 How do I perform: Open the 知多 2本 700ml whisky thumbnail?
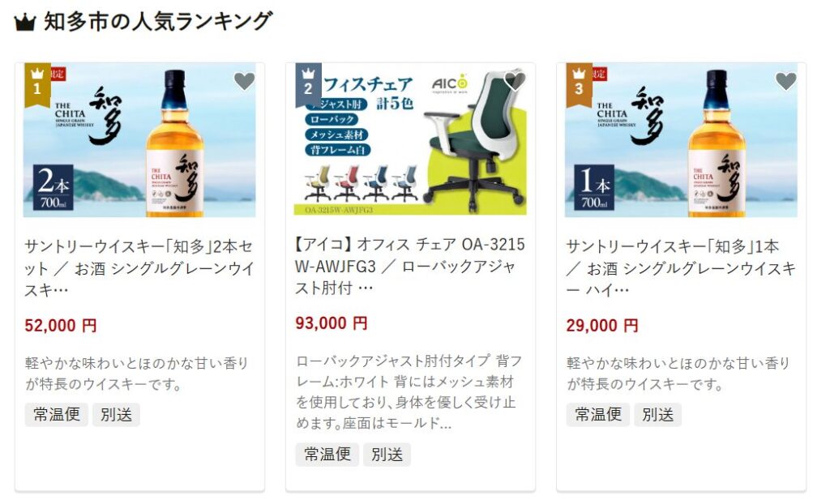point(139,140)
